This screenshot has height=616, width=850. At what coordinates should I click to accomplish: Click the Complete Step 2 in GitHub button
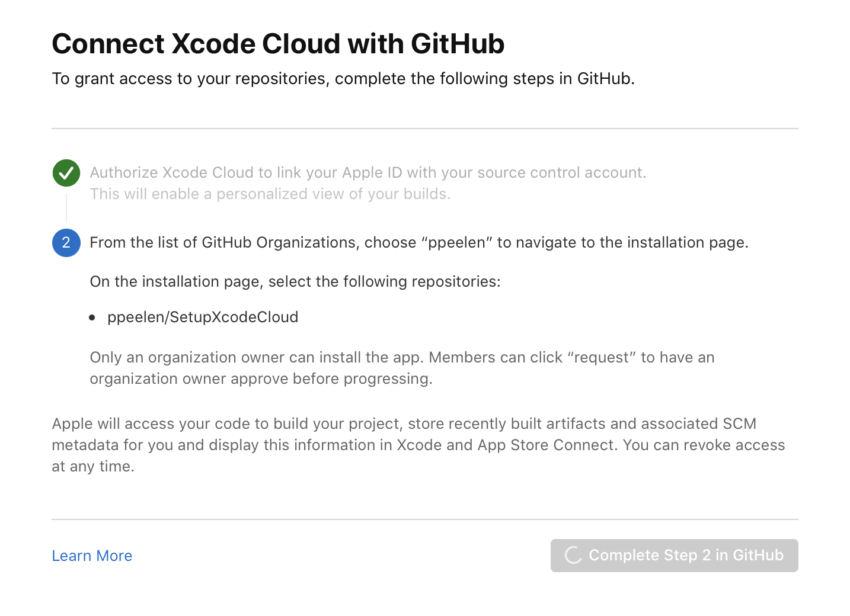coord(674,556)
